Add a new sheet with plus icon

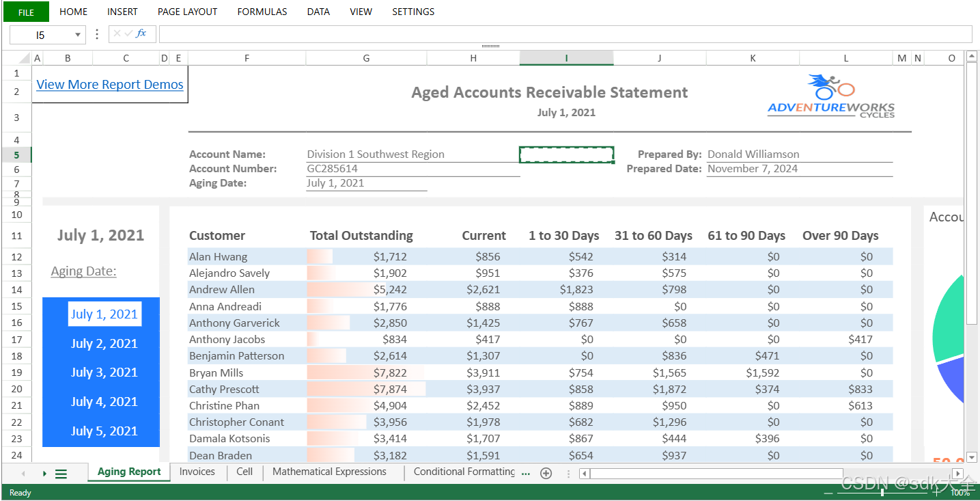(x=546, y=473)
